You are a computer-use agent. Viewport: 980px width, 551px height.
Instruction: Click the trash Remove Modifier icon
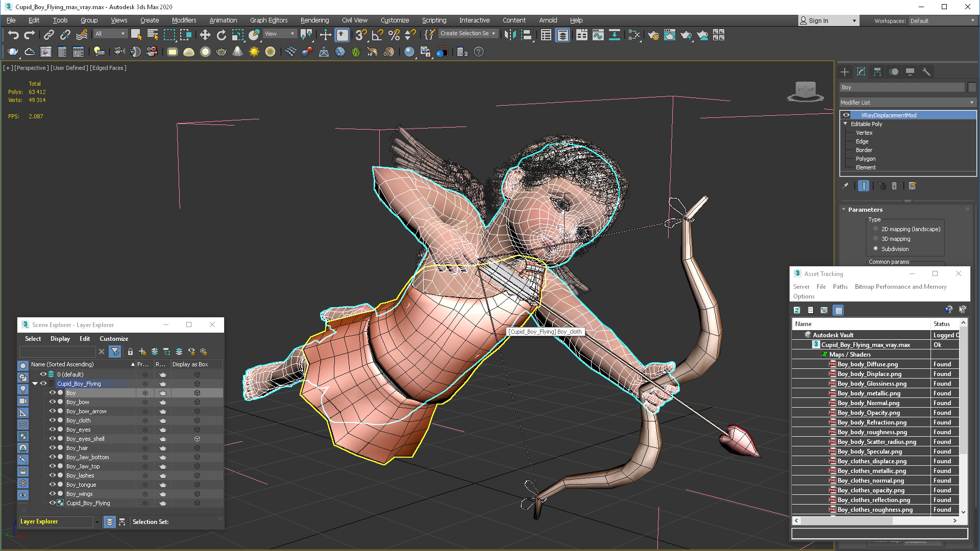(894, 186)
